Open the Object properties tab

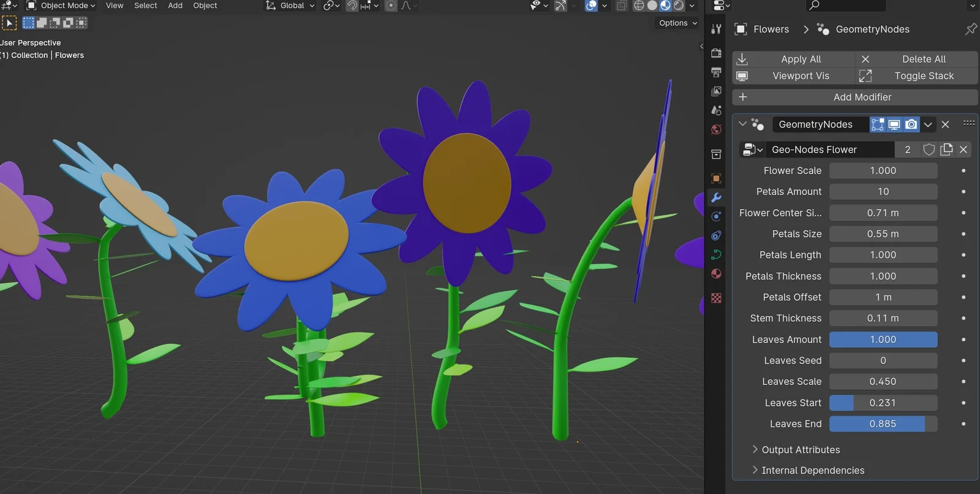tap(716, 178)
